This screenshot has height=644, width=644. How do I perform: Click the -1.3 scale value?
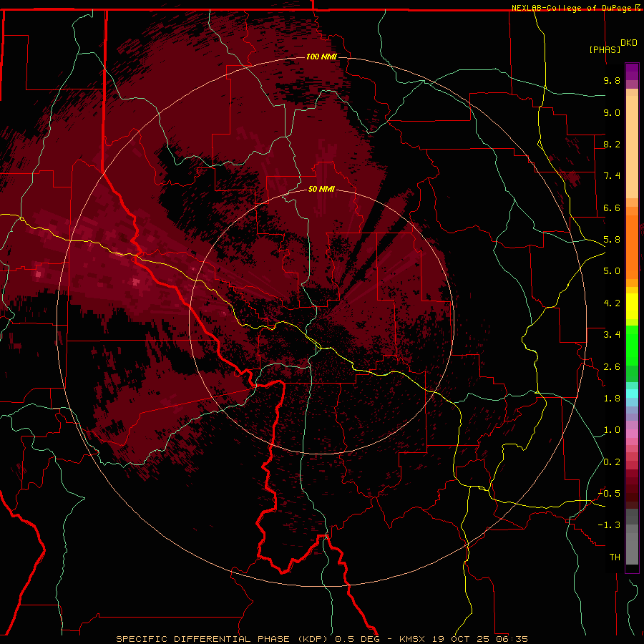click(609, 525)
